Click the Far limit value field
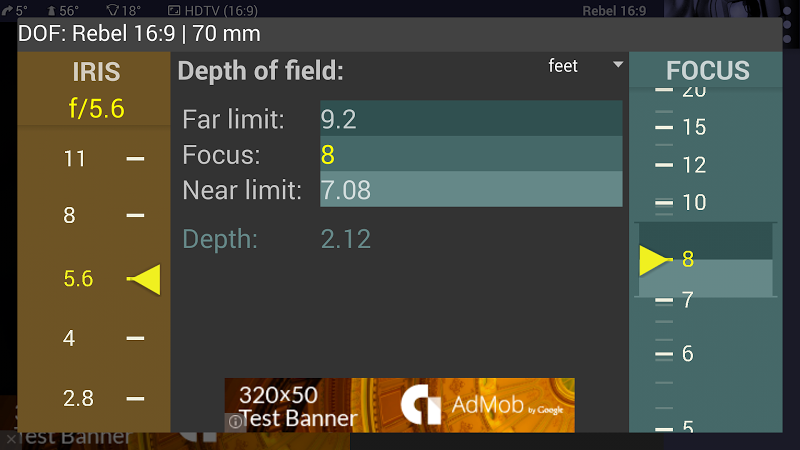The image size is (800, 450). [x=470, y=119]
